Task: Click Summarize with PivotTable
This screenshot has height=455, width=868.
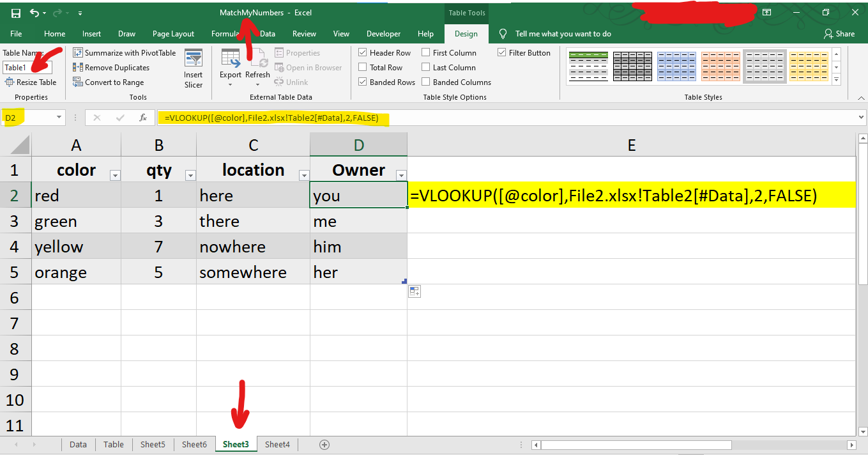Action: 124,53
